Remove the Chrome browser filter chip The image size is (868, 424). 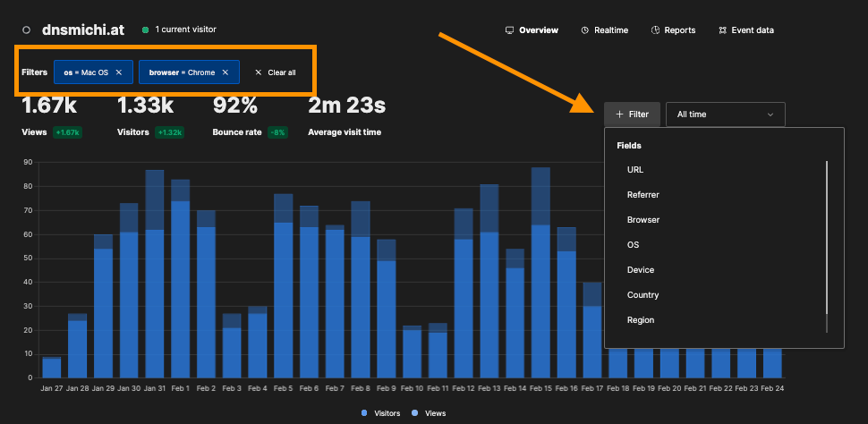(225, 72)
